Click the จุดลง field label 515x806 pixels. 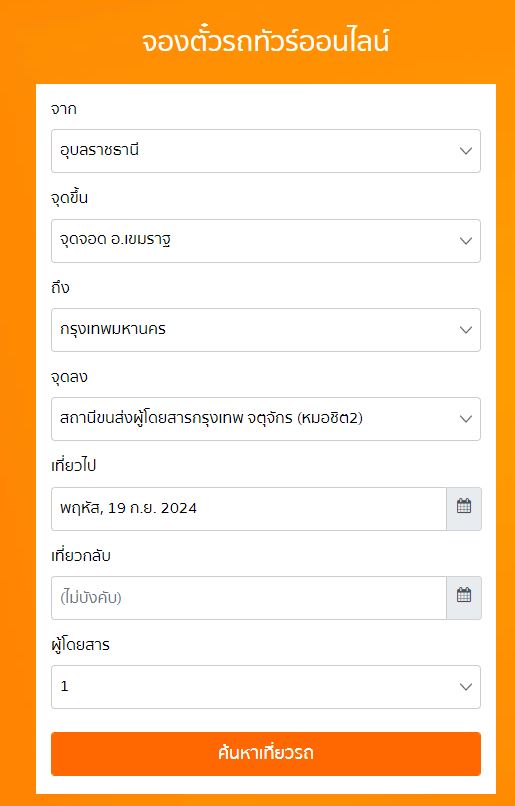tap(69, 377)
